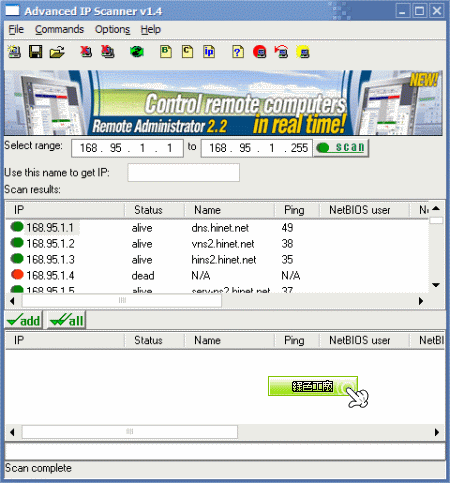The height and width of the screenshot is (483, 450).
Task: Select the 168.95.1.2 row
Action: 217,244
